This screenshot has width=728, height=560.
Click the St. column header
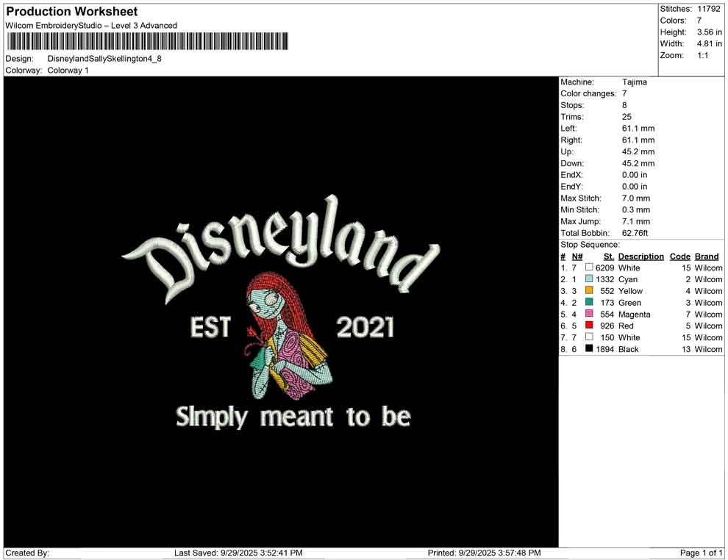point(609,256)
